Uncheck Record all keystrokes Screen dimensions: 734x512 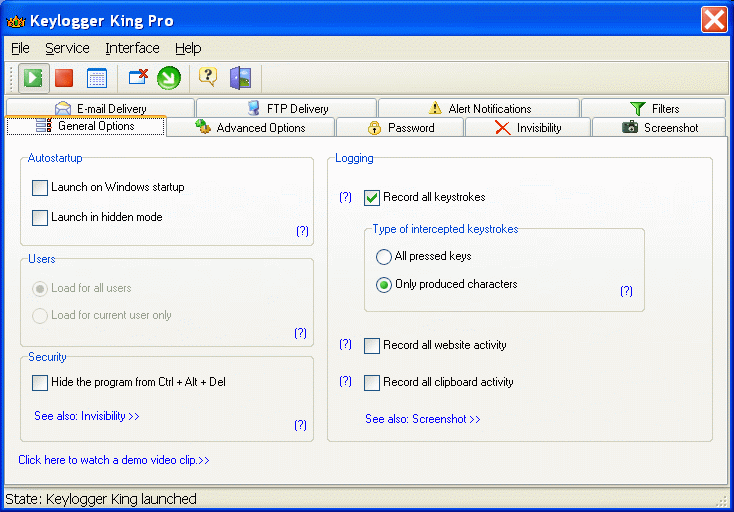[372, 197]
